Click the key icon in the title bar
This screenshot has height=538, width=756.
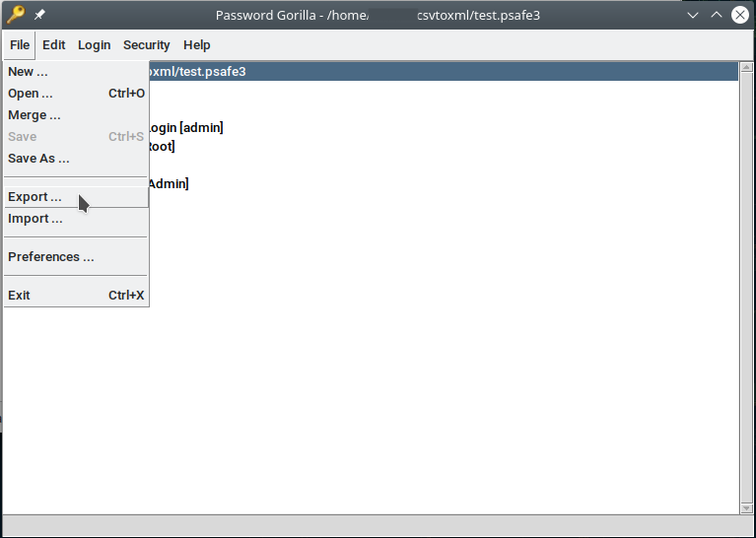(16, 15)
